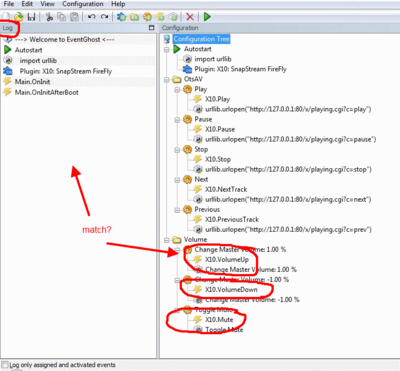Add a macro using the toolbar icon

[x=147, y=16]
